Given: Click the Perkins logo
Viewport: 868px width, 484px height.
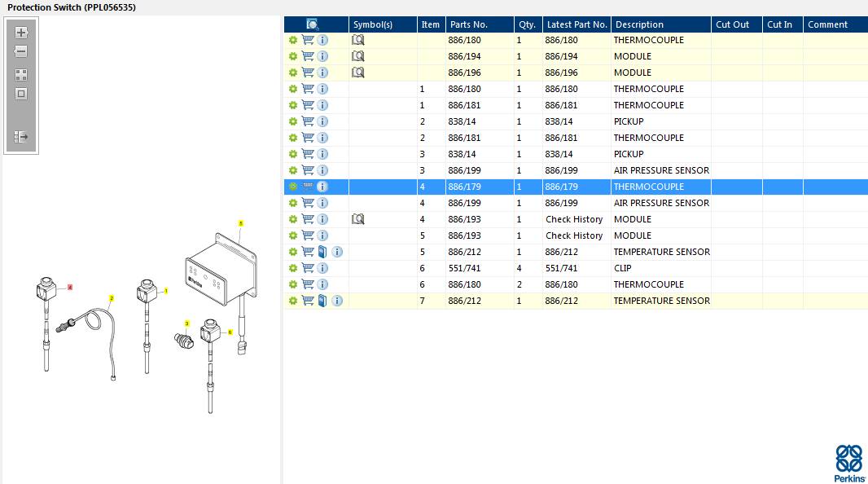Looking at the screenshot, I should point(849,462).
